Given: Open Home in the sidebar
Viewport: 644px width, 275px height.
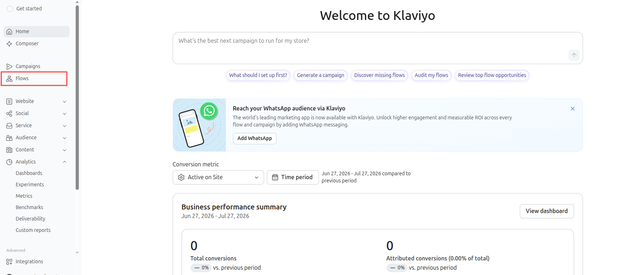Looking at the screenshot, I should (x=36, y=31).
